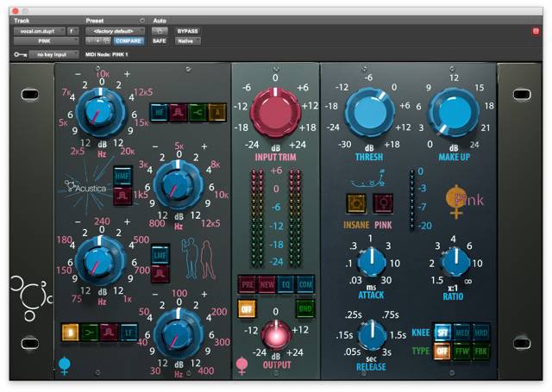
Task: Toggle the HF band enable button
Action: click(159, 113)
